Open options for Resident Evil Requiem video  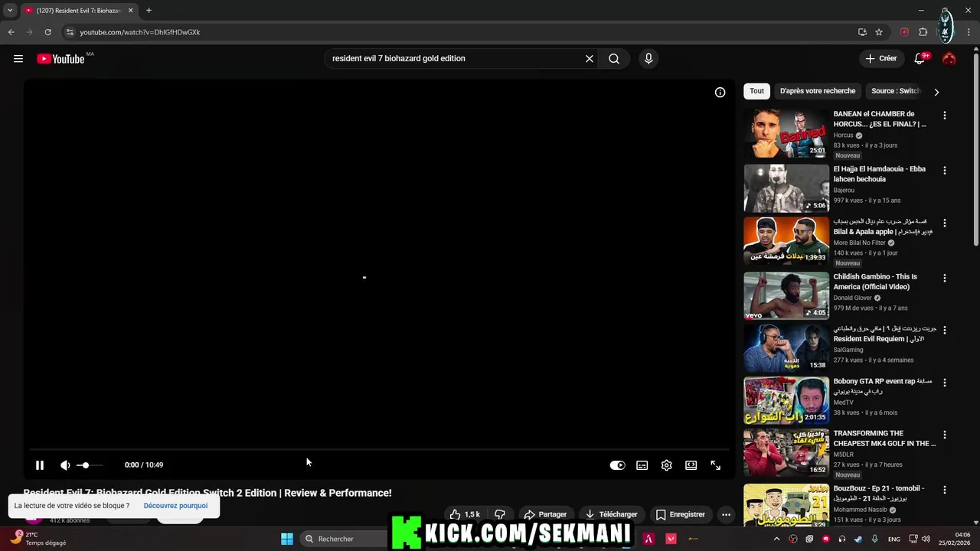[944, 331]
